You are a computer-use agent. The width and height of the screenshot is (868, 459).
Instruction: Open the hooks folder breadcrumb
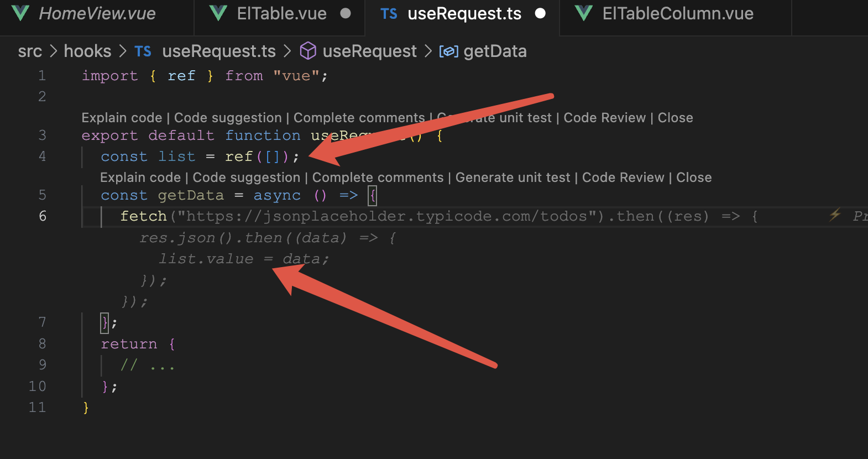coord(87,51)
